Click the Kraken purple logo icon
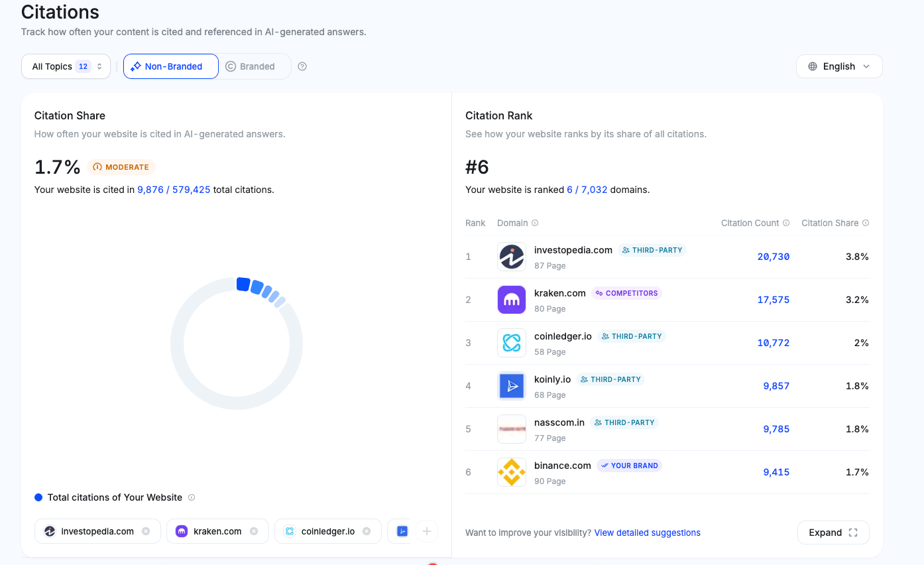 coord(511,300)
